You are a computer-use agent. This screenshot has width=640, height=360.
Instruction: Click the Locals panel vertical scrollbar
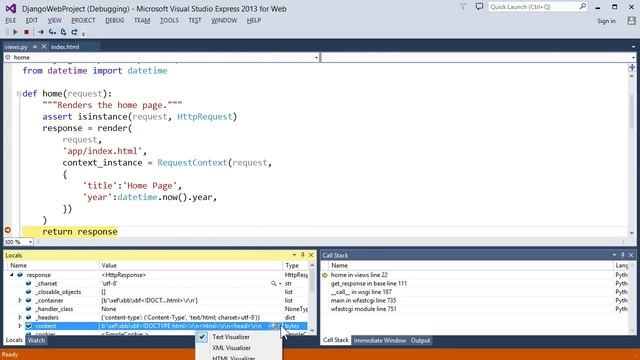[312, 298]
